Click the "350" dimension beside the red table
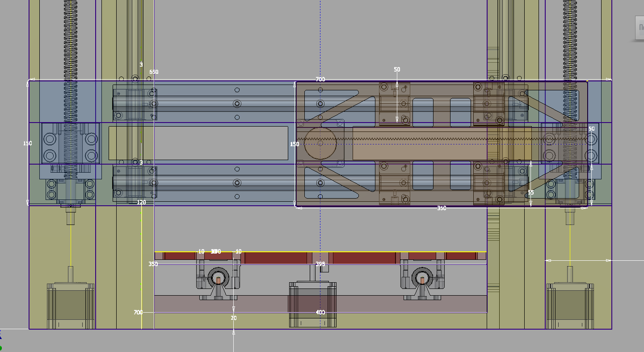The height and width of the screenshot is (352, 644). point(153,264)
